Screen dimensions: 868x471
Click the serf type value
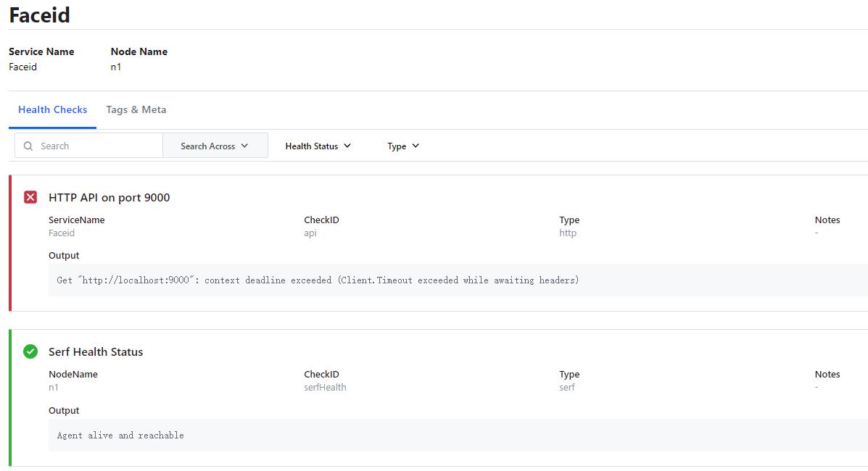pos(567,388)
